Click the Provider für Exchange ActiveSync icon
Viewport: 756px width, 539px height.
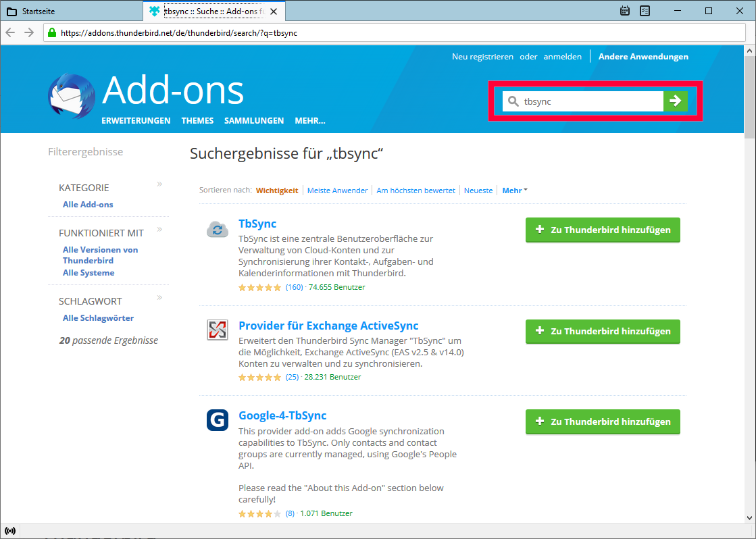coord(217,330)
